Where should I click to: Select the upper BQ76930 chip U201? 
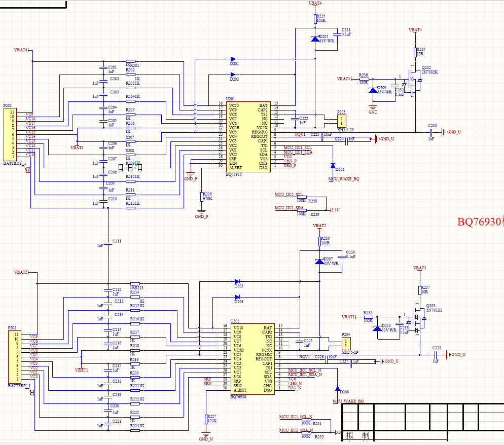point(248,137)
